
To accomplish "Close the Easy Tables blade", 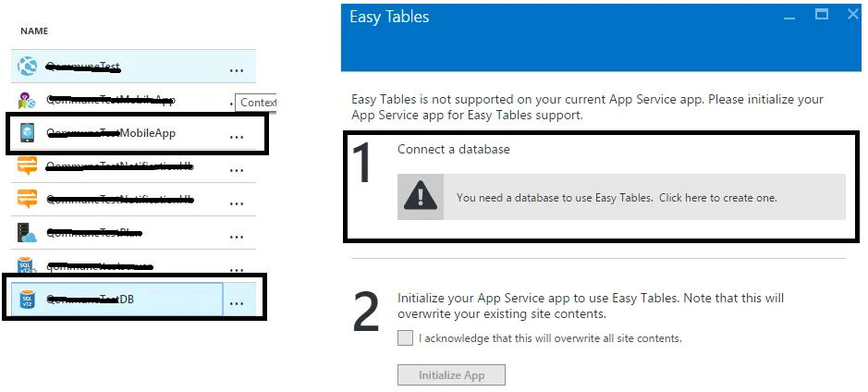I will (x=848, y=15).
